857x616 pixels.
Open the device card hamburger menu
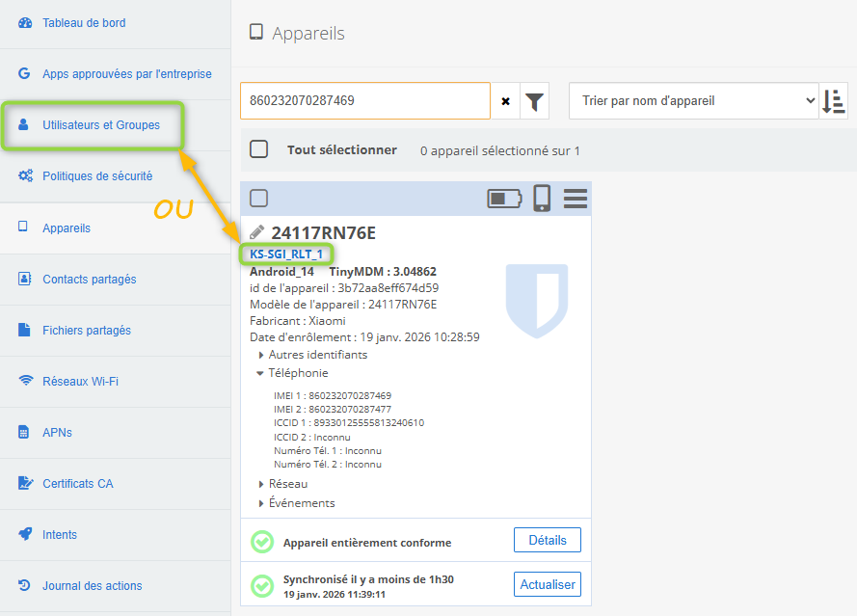tap(576, 198)
